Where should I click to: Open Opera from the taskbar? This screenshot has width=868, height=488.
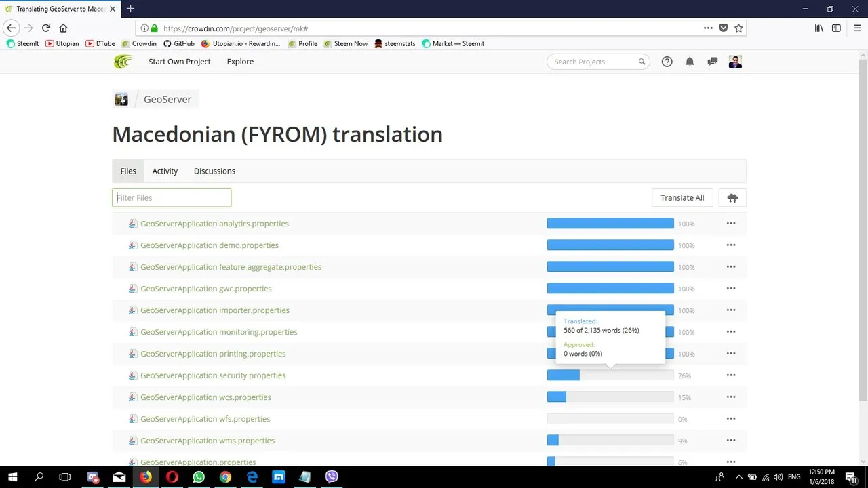point(172,477)
